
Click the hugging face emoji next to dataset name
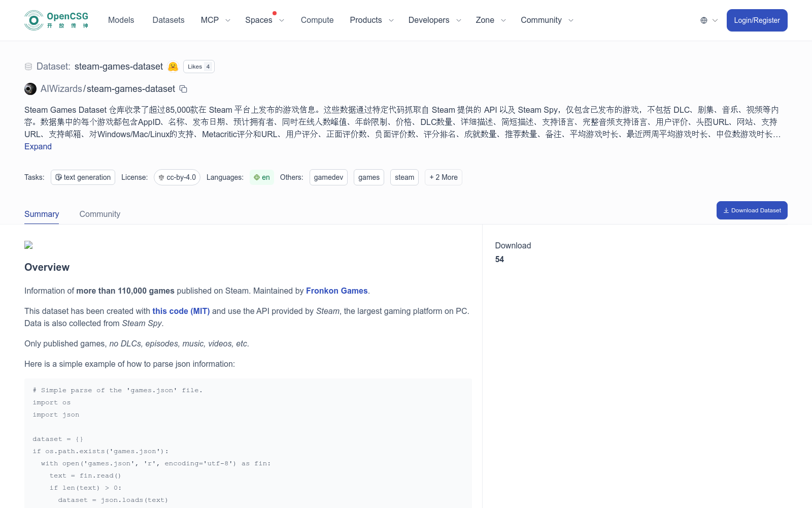coord(173,67)
